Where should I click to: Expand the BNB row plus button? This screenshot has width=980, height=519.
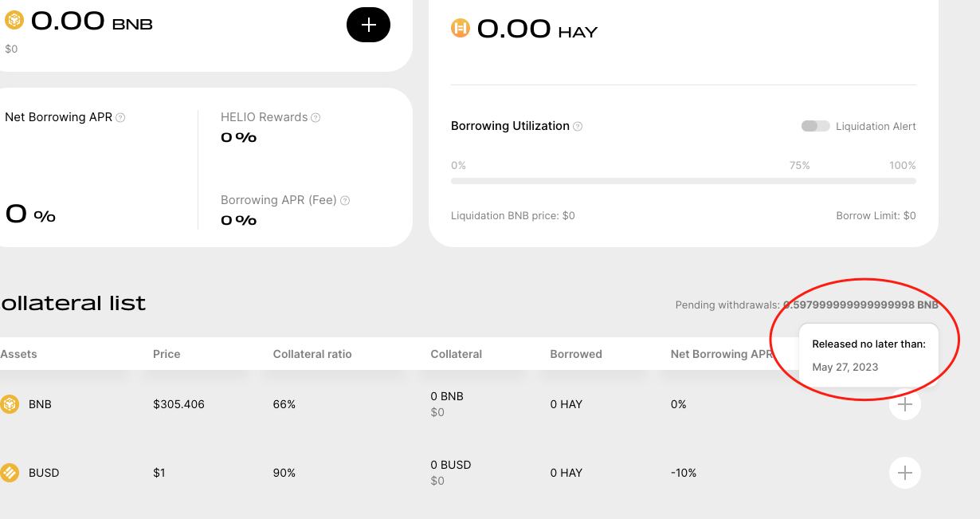pos(905,404)
